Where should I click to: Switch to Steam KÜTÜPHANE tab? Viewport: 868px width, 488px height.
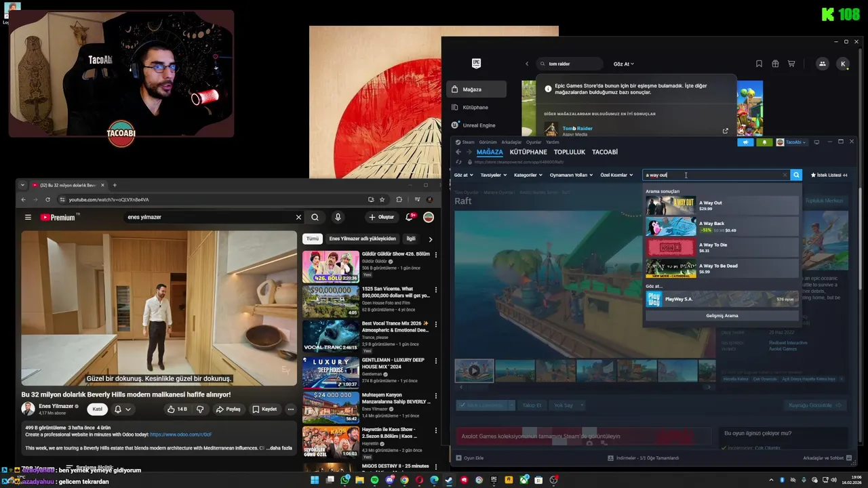528,152
